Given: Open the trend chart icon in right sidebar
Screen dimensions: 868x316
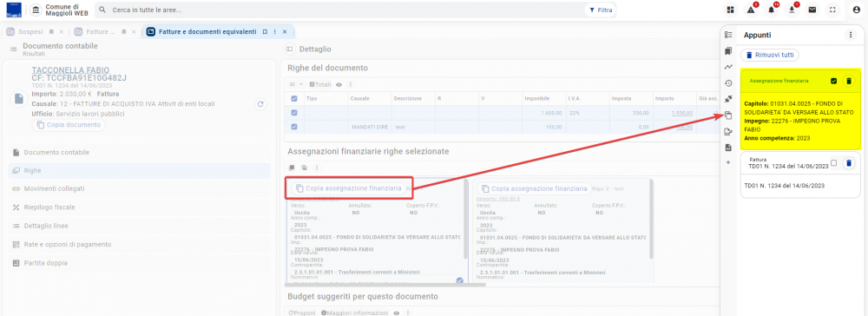Looking at the screenshot, I should 728,67.
